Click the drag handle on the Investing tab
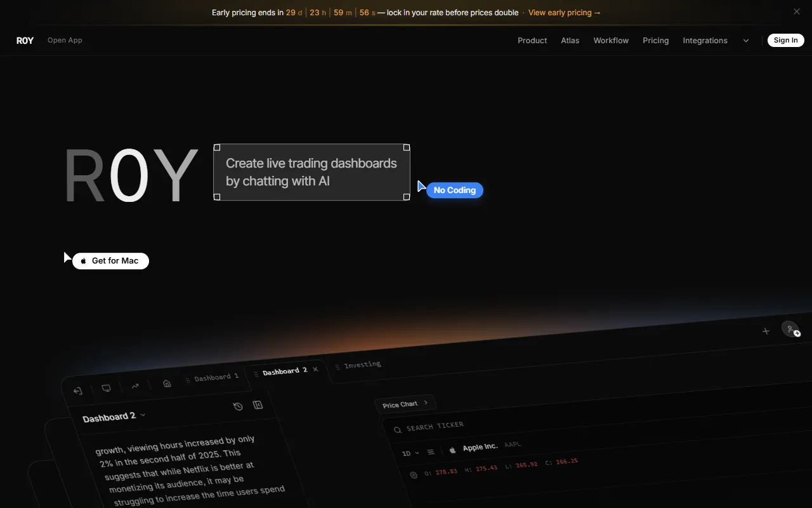Image resolution: width=812 pixels, height=508 pixels. coord(337,367)
